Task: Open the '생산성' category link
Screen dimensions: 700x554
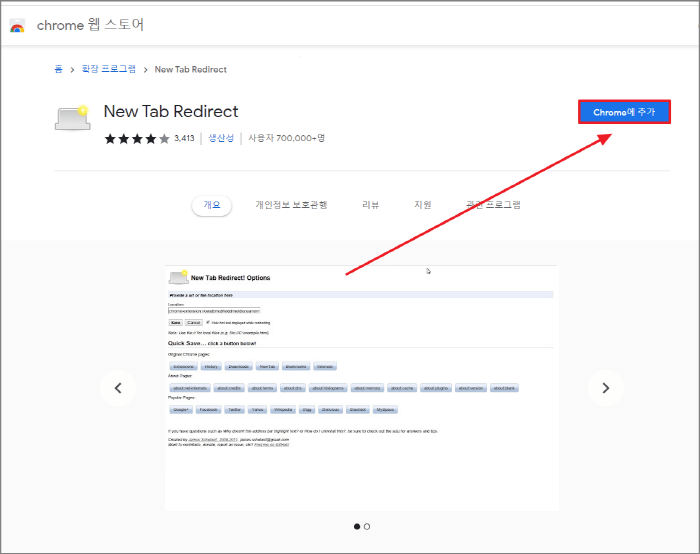Action: click(221, 138)
